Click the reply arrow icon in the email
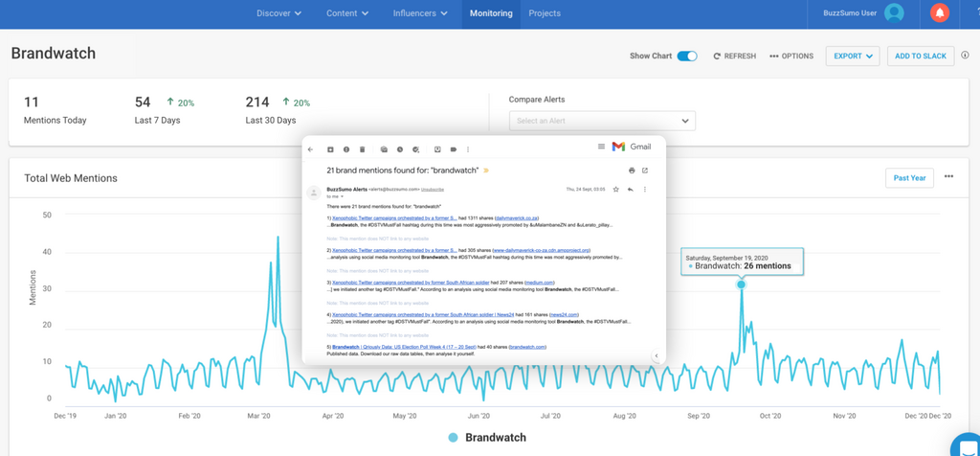 (630, 190)
